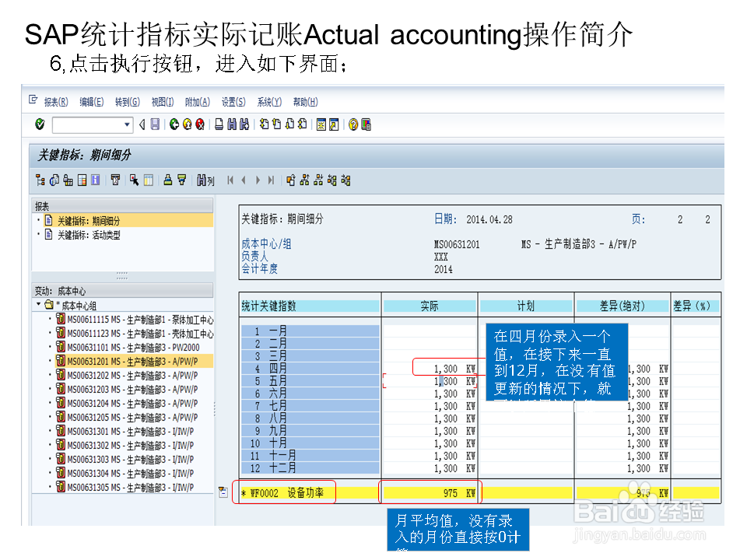Click the window menu icon left of 报表(R)
The width and height of the screenshot is (747, 560).
tap(33, 100)
